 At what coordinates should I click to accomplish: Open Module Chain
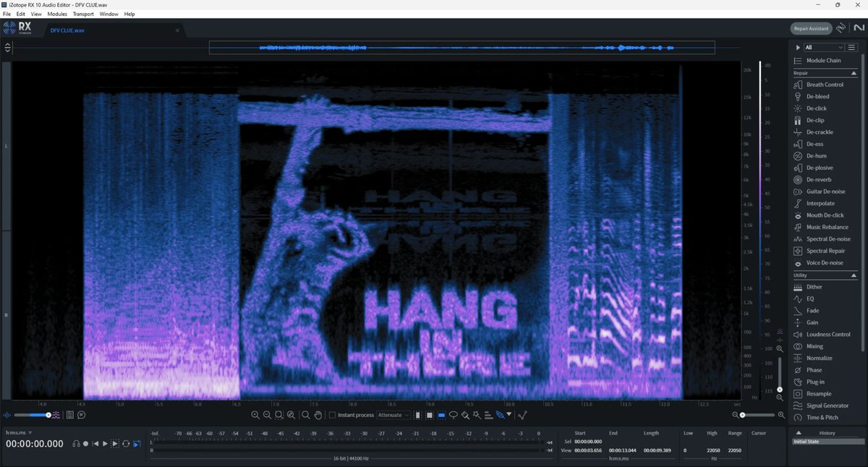(824, 60)
